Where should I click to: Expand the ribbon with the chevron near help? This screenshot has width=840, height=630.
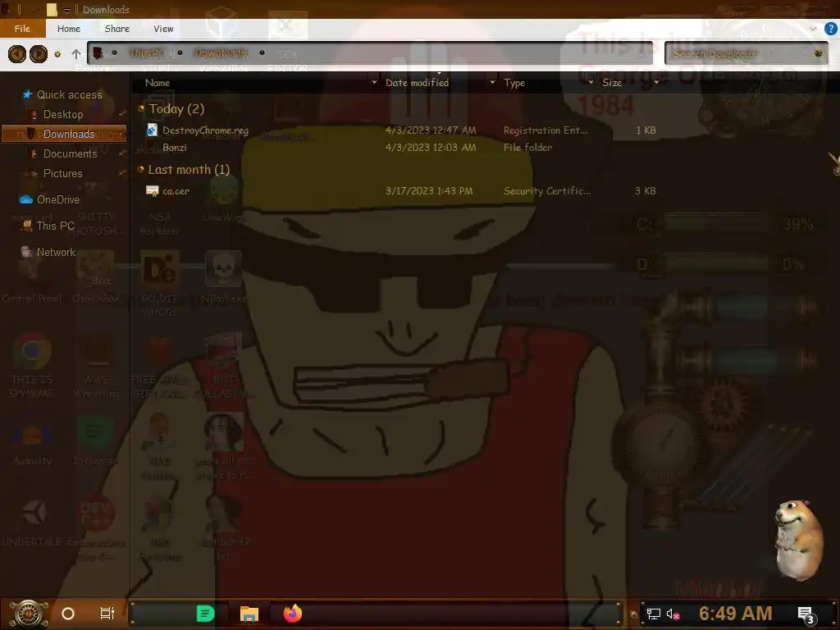(x=813, y=29)
